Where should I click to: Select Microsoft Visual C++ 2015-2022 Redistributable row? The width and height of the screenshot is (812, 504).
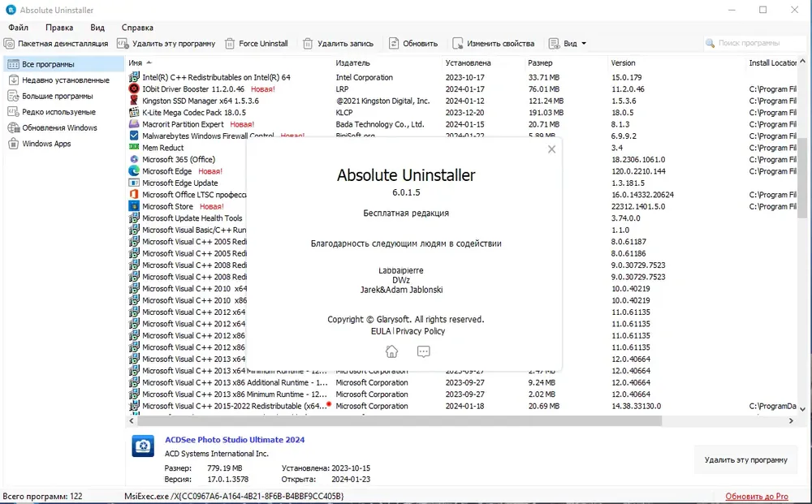coord(462,406)
